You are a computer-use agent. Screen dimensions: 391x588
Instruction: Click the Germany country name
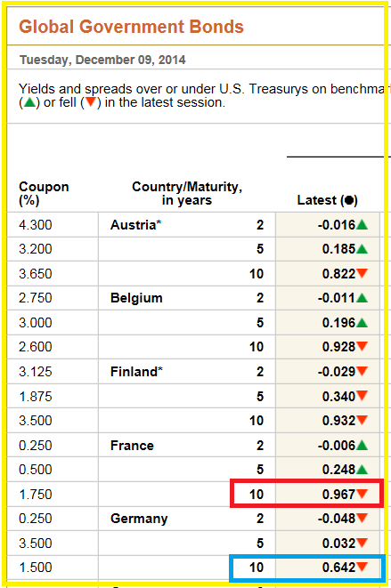point(139,519)
